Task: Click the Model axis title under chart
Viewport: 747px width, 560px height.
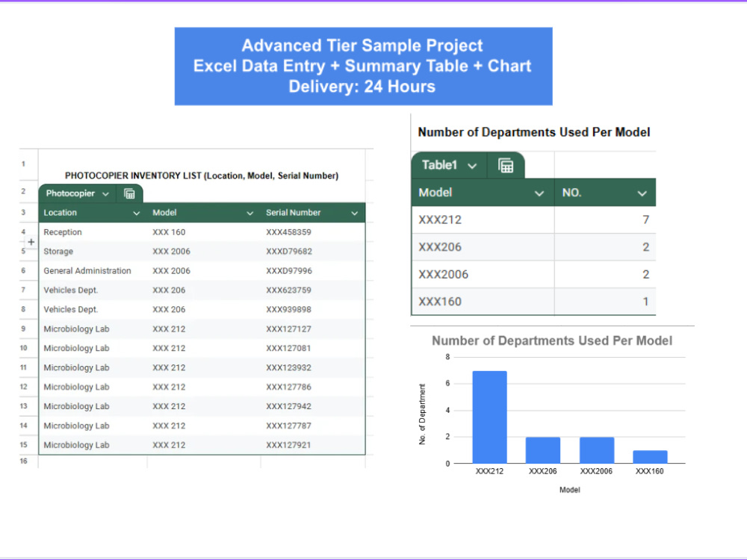Action: click(570, 490)
